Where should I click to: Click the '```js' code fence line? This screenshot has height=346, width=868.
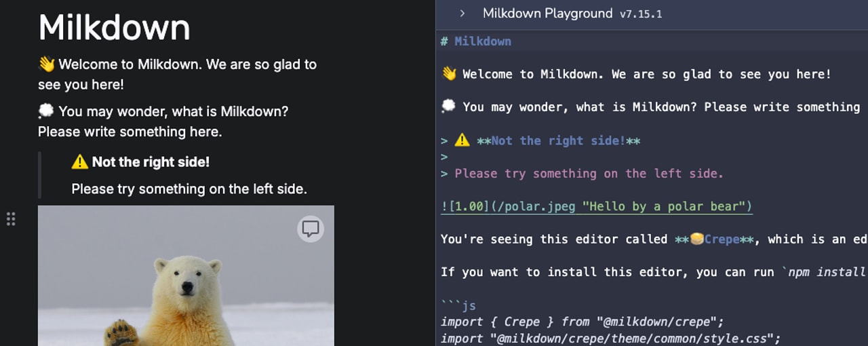pyautogui.click(x=458, y=306)
